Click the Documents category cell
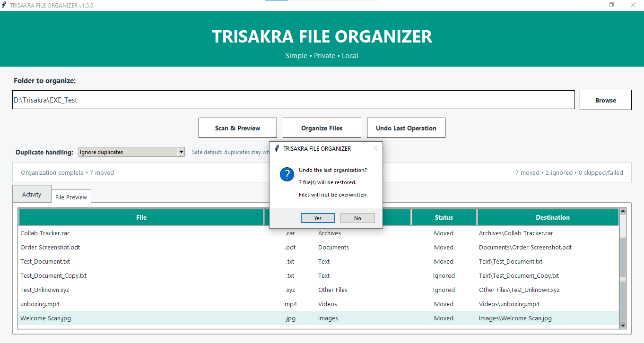This screenshot has width=644, height=343. click(333, 247)
